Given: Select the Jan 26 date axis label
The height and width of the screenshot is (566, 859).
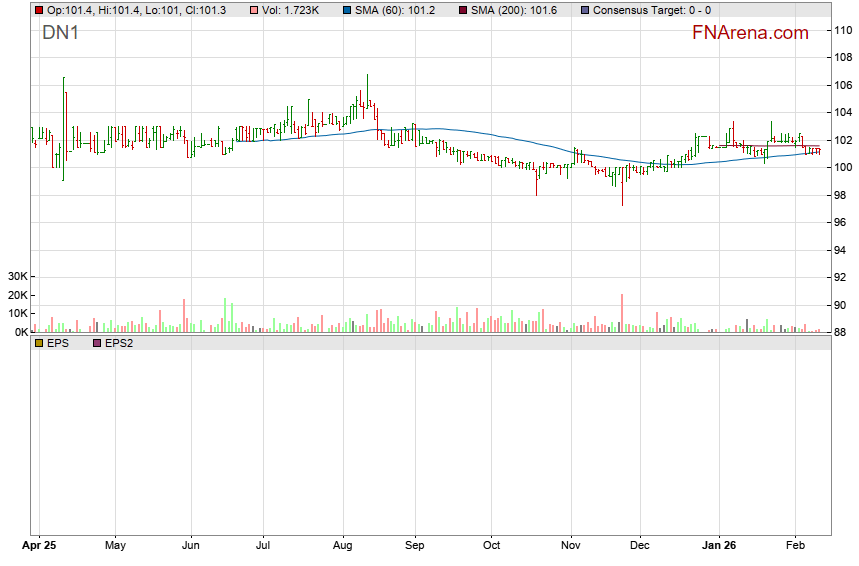Looking at the screenshot, I should pyautogui.click(x=719, y=546).
